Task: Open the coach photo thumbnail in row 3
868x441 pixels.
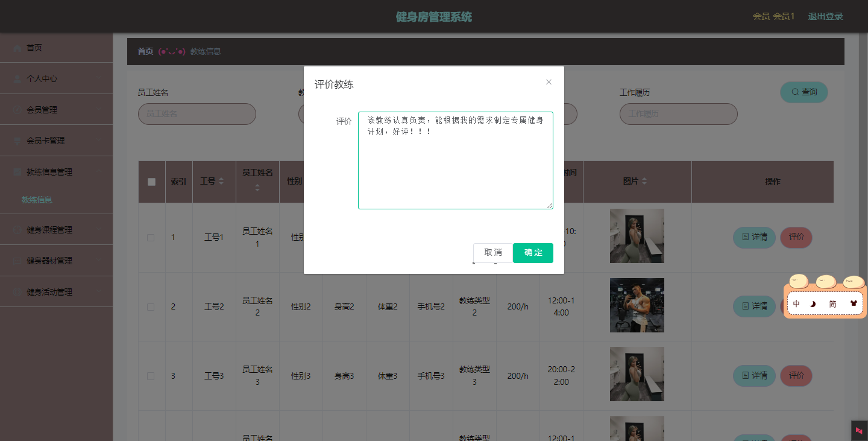Action: click(637, 374)
